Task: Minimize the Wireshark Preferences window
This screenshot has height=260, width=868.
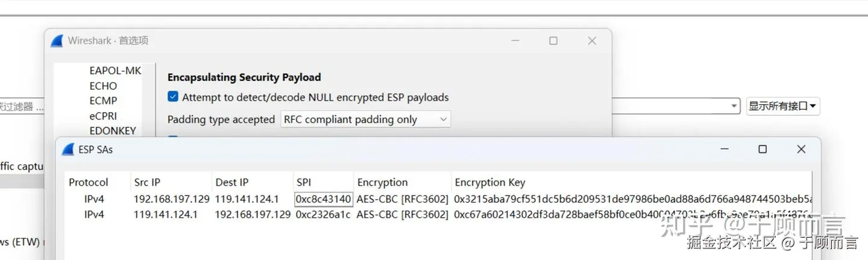Action: click(514, 41)
